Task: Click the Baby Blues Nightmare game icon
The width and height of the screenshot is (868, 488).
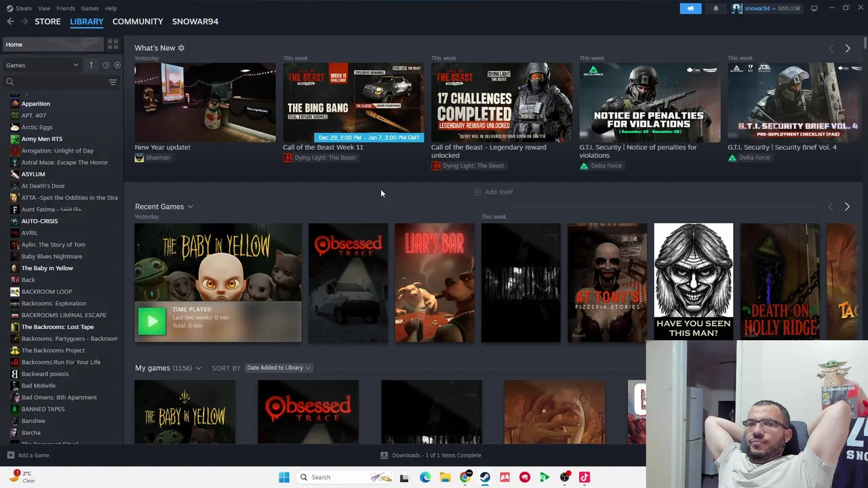Action: (x=15, y=256)
